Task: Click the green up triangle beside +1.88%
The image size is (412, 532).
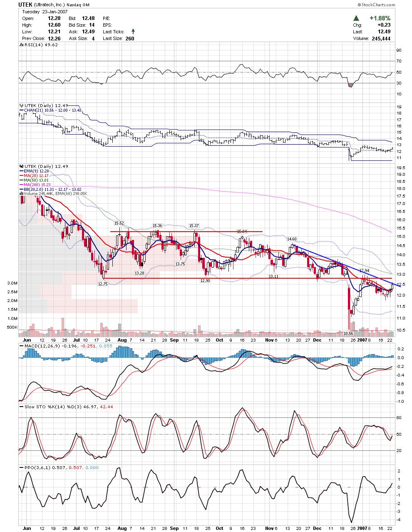Action: pos(356,18)
